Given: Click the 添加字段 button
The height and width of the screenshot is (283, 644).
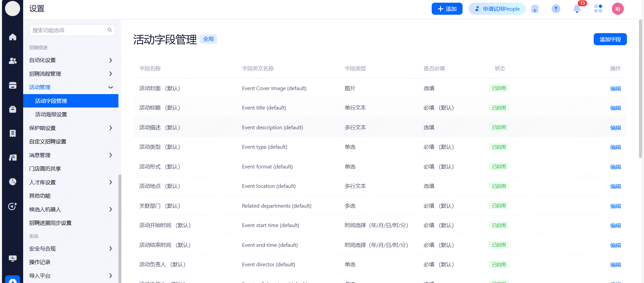Looking at the screenshot, I should [x=610, y=40].
